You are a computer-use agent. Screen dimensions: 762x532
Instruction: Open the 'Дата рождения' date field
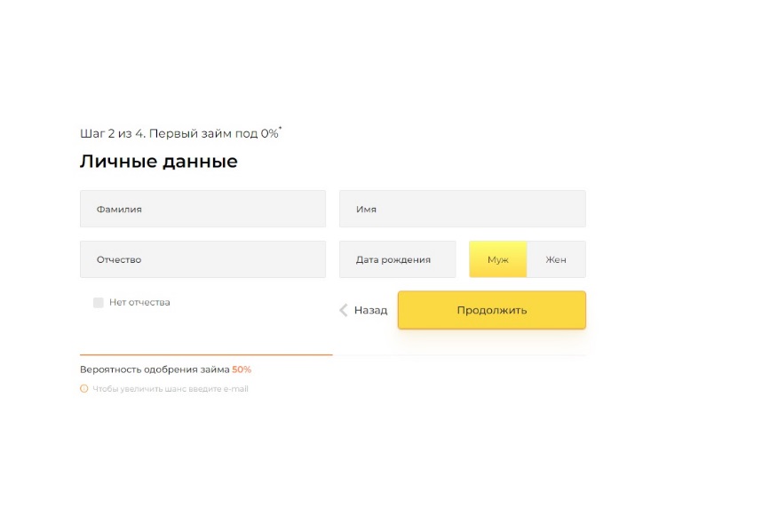(x=398, y=259)
